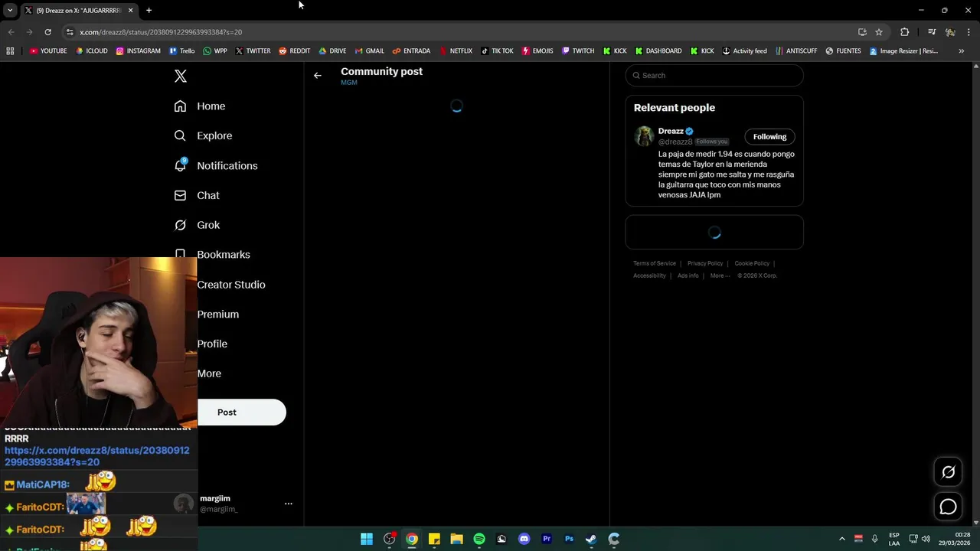Open the REDDIT bookmark
Viewport: 980px width, 551px height.
point(294,51)
